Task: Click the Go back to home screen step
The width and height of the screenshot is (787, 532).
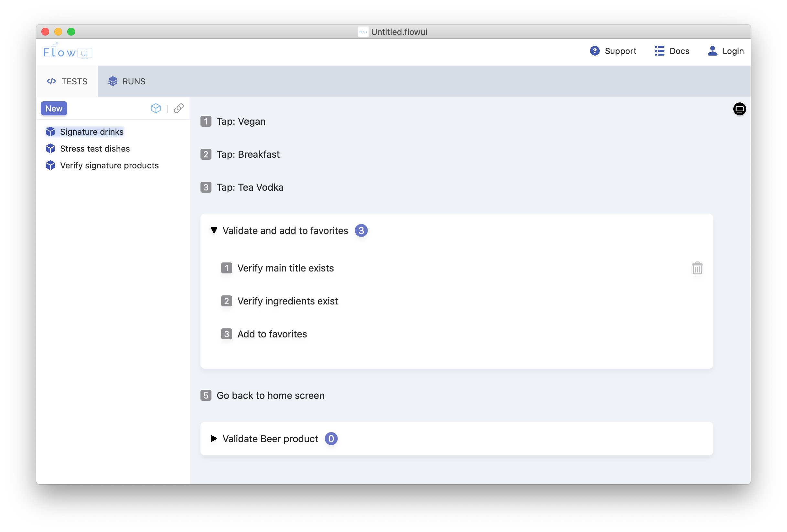Action: (x=270, y=395)
